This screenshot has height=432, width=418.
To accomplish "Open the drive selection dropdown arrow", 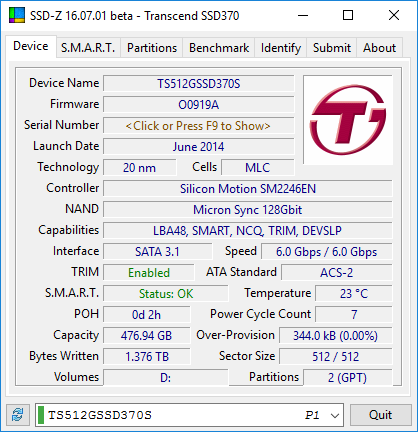I will (335, 415).
